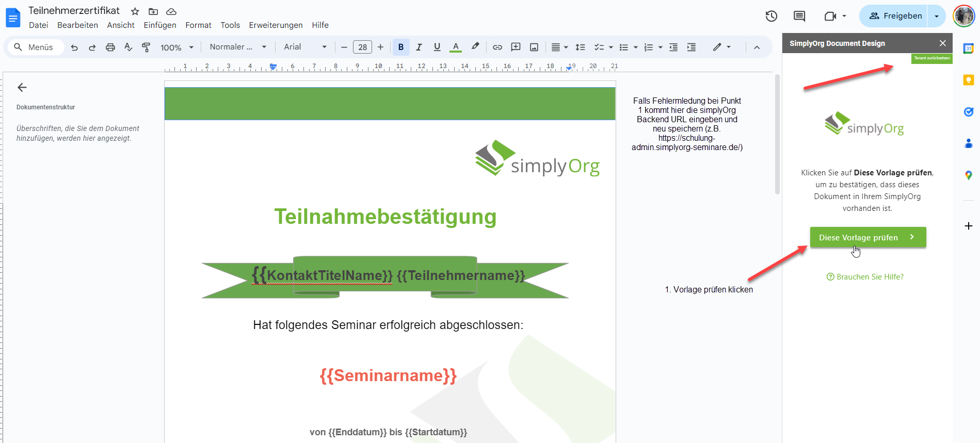The height and width of the screenshot is (443, 980).
Task: Open Google Keep in side panel
Action: tap(968, 80)
